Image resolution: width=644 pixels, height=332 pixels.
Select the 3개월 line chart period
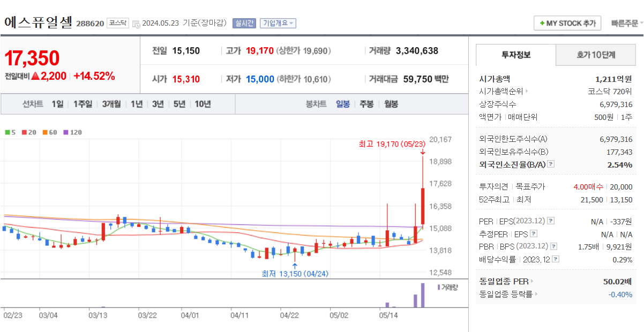pyautogui.click(x=111, y=104)
